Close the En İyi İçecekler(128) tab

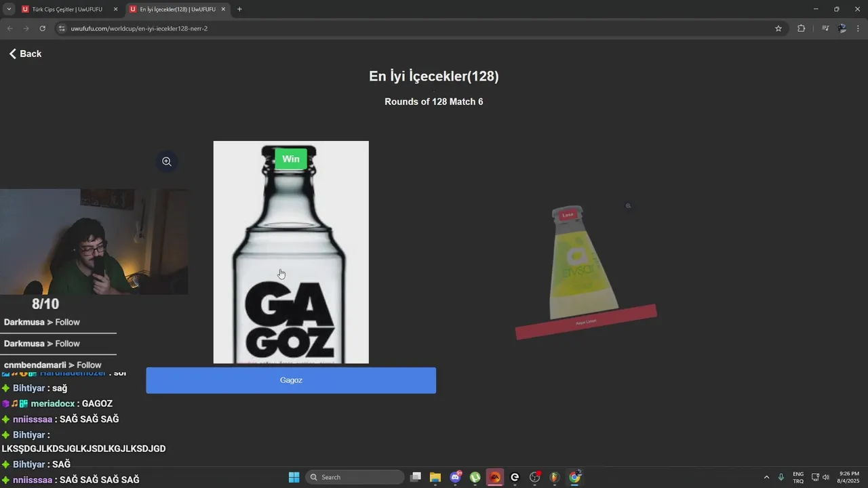pyautogui.click(x=223, y=9)
